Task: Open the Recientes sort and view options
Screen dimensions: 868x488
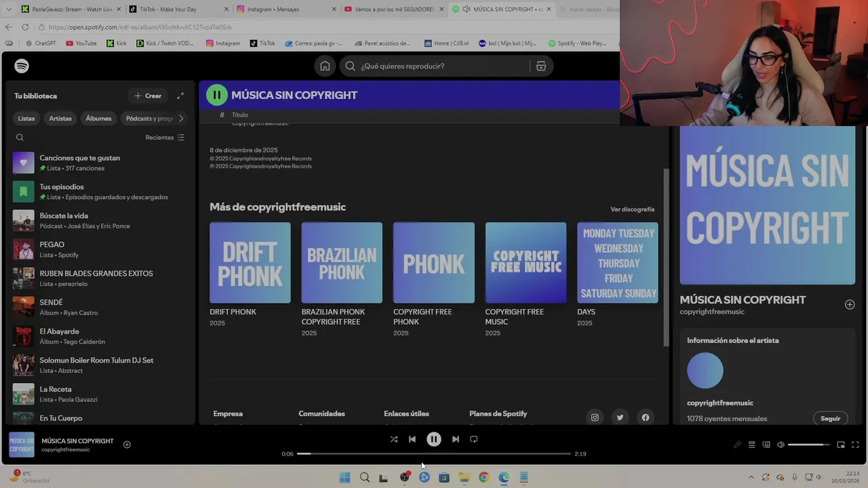Action: click(165, 138)
